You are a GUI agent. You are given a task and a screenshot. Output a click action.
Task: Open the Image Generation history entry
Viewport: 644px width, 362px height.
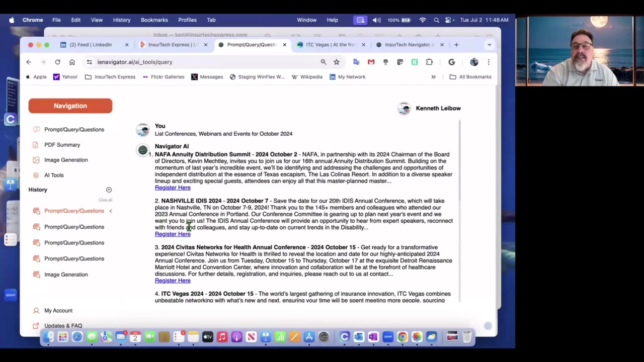tap(66, 275)
